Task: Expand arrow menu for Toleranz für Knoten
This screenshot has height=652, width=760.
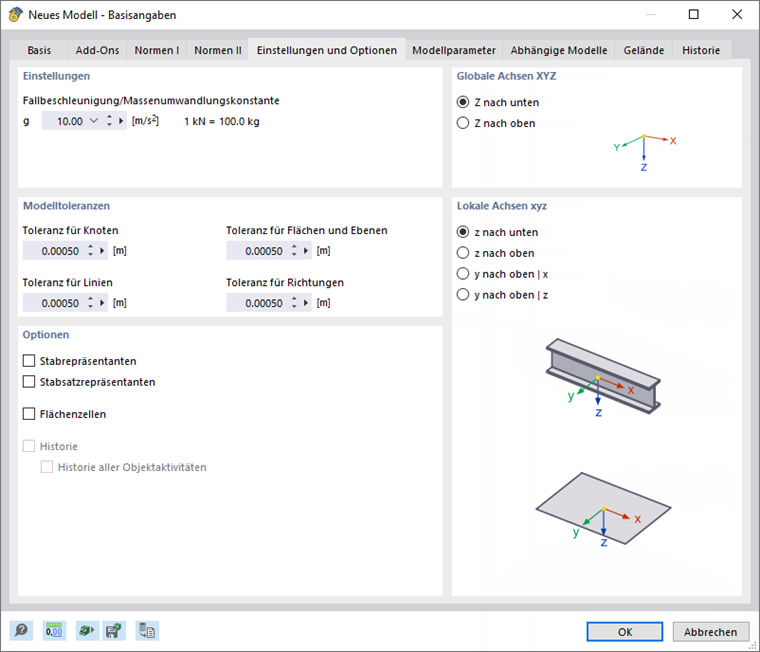Action: 102,251
